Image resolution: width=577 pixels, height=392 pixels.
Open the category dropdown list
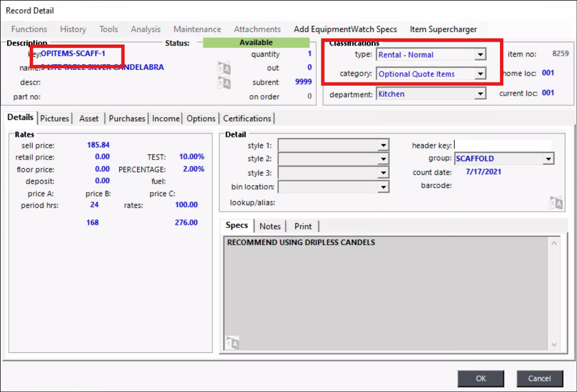[x=480, y=74]
